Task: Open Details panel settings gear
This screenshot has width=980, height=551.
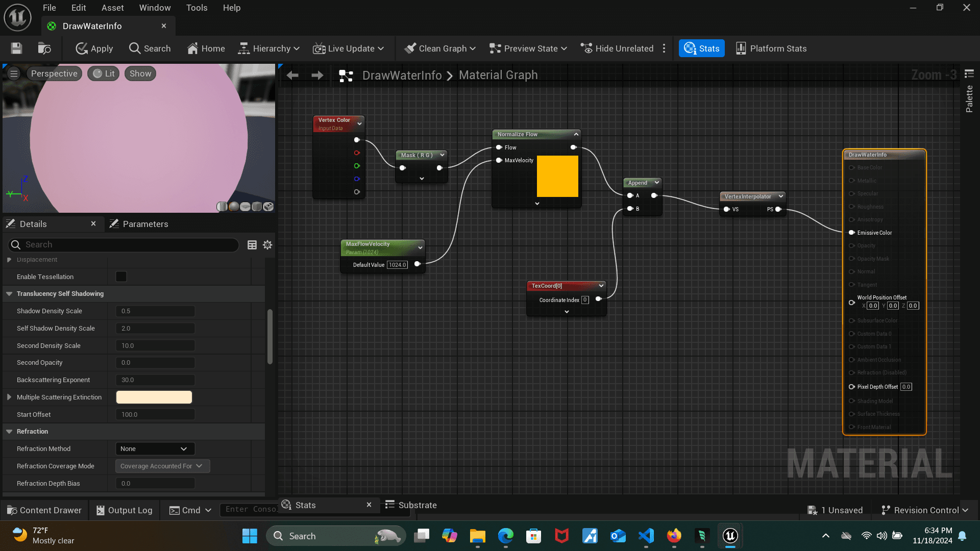Action: click(267, 245)
